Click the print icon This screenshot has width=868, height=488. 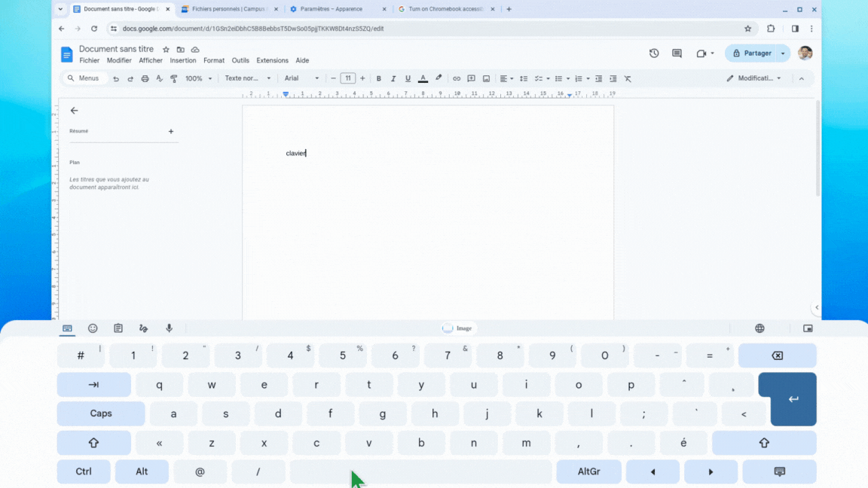[x=145, y=78]
